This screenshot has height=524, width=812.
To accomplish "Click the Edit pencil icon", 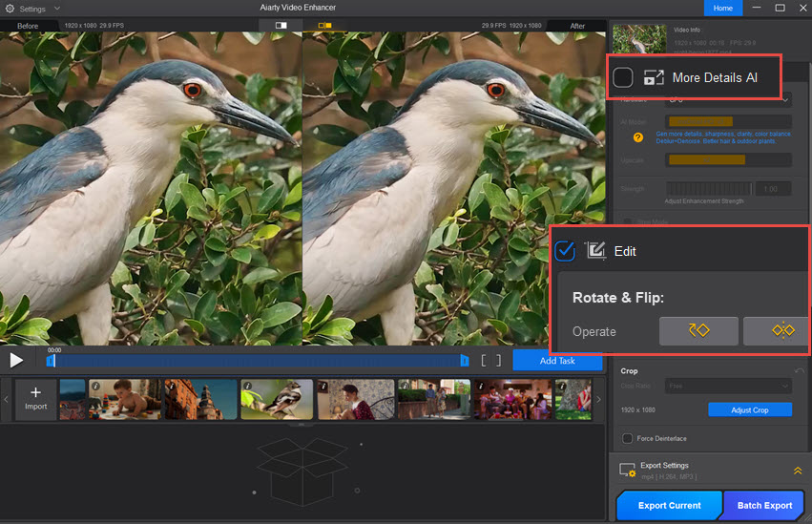I will click(x=595, y=251).
